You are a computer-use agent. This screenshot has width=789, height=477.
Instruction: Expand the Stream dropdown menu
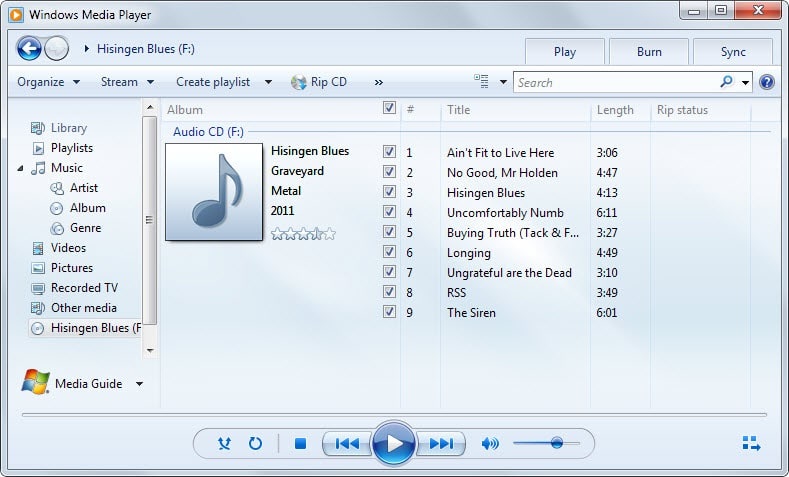pos(127,82)
